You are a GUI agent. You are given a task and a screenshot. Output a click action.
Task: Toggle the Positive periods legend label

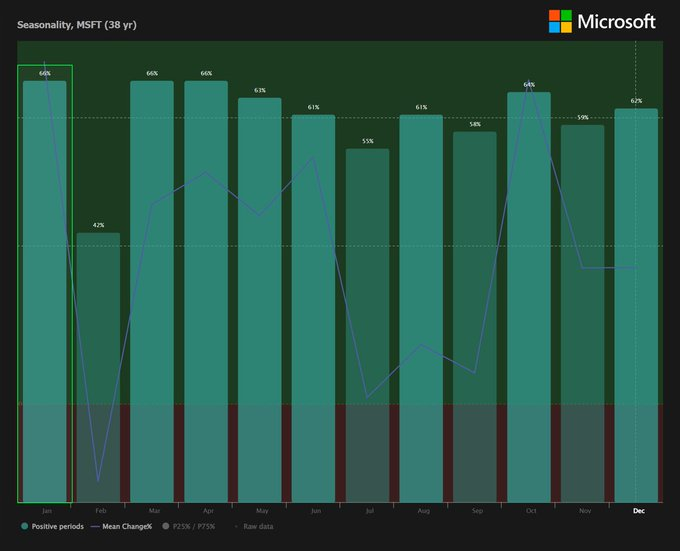click(57, 526)
